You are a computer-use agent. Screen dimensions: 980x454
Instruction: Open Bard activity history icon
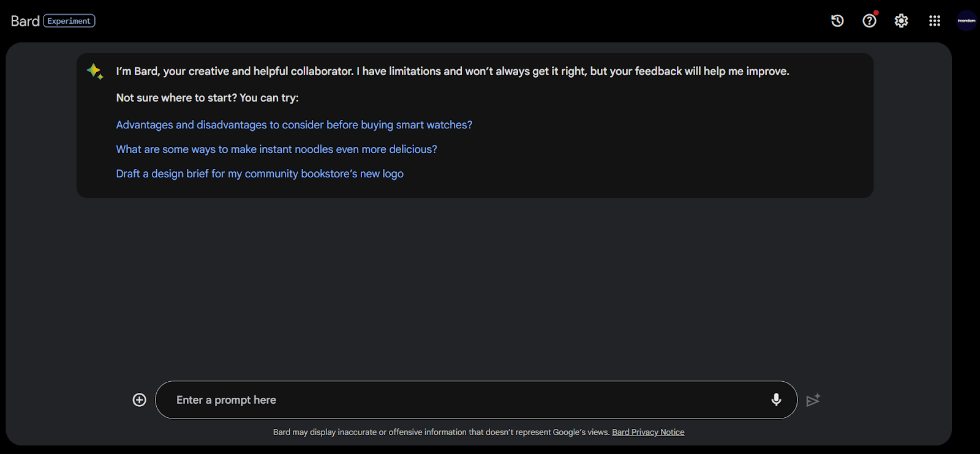point(837,21)
